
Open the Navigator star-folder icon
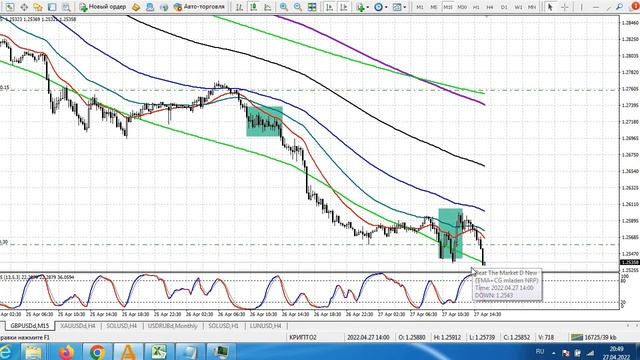[x=38, y=7]
